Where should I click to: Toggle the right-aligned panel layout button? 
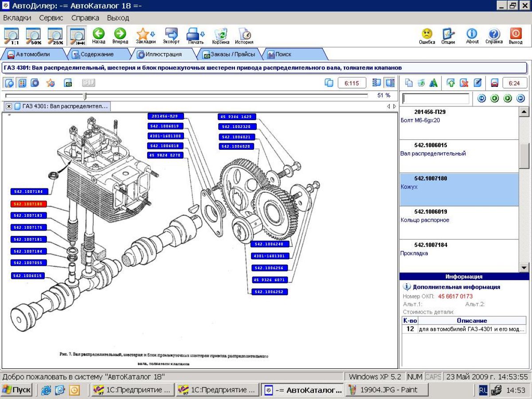390,82
